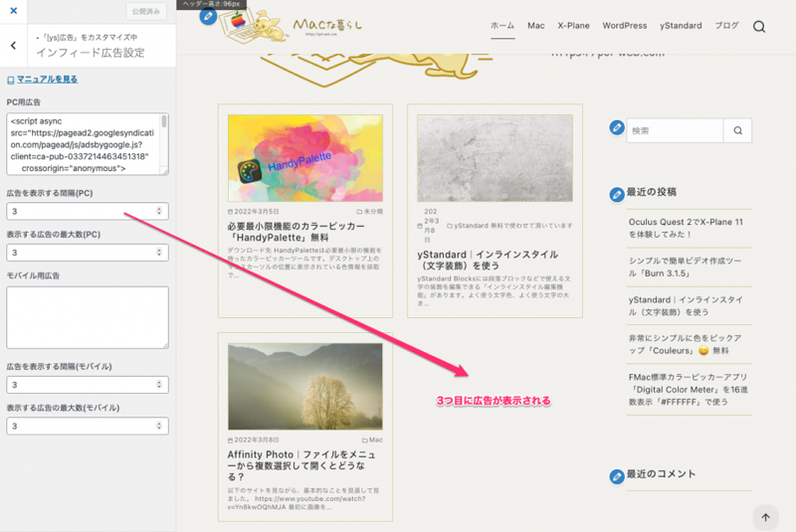The height and width of the screenshot is (532, 796).
Task: Click the 表示する広告の最大数(PC) number field
Action: click(x=88, y=253)
